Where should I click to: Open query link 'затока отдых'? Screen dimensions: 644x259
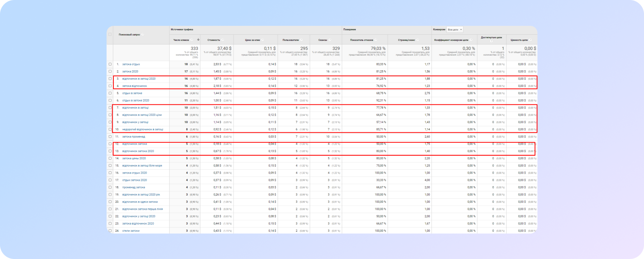click(x=131, y=64)
